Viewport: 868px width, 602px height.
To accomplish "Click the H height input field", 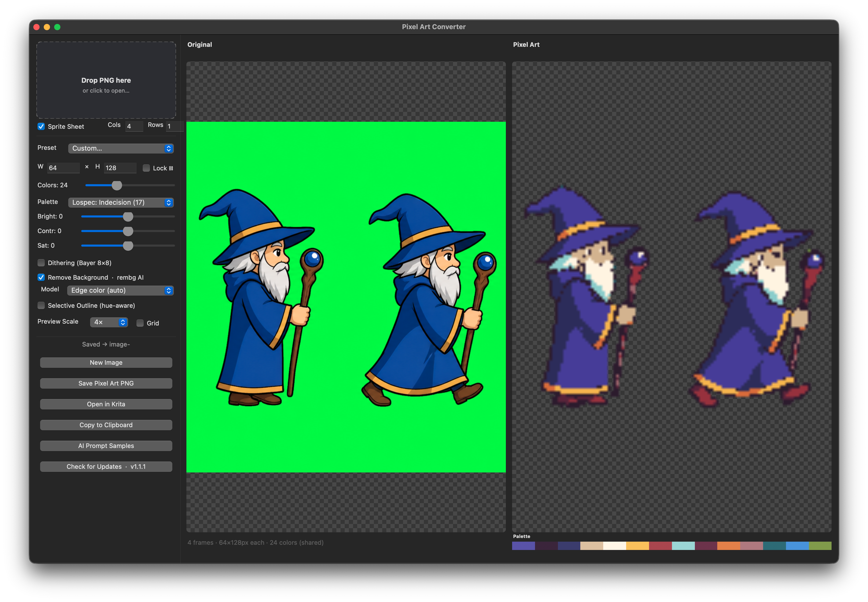I will coord(120,168).
